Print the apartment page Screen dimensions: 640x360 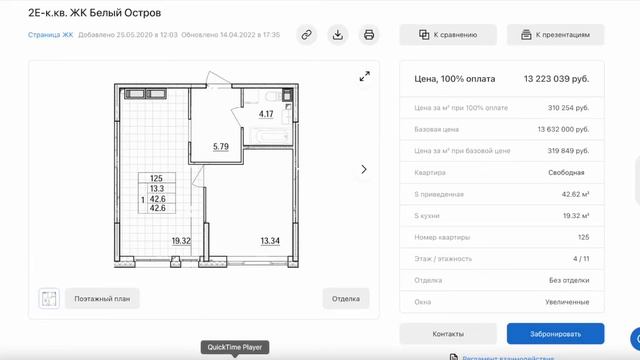[369, 35]
